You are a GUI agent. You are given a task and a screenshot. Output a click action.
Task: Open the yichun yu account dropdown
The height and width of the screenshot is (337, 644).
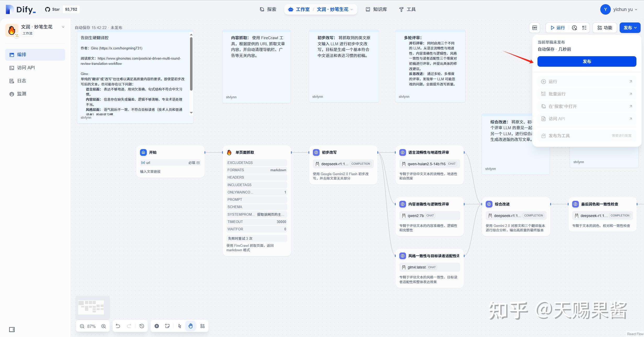(x=619, y=9)
